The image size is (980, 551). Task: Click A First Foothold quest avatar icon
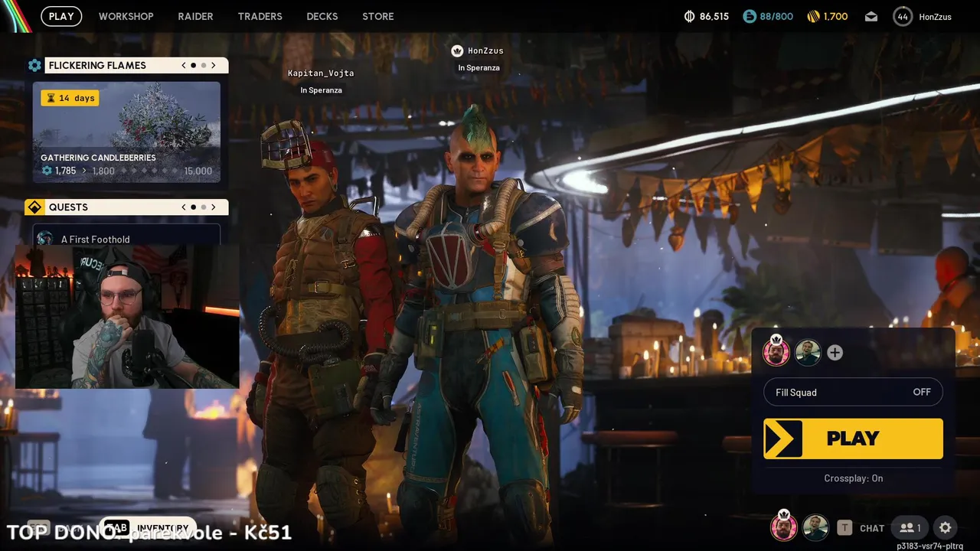pos(45,238)
